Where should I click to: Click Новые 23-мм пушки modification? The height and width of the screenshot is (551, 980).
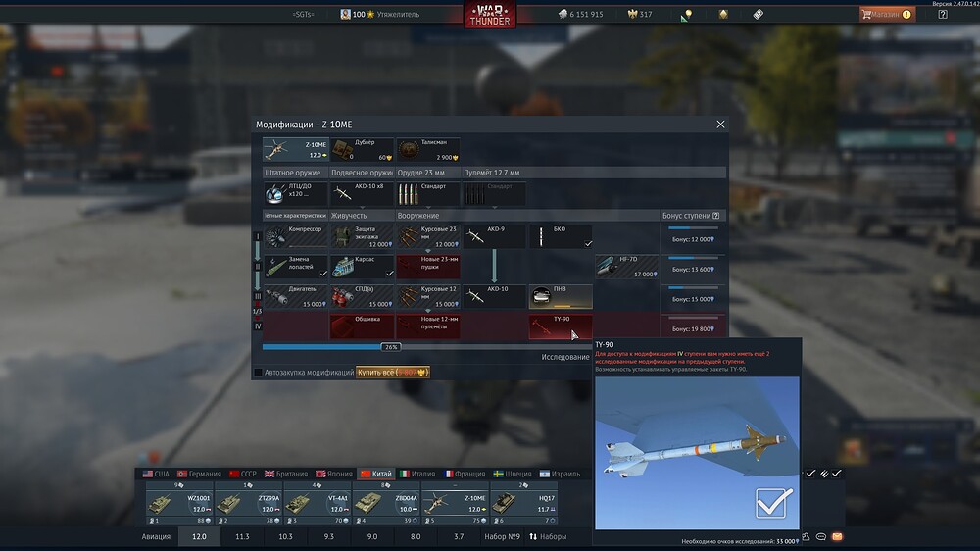click(428, 267)
